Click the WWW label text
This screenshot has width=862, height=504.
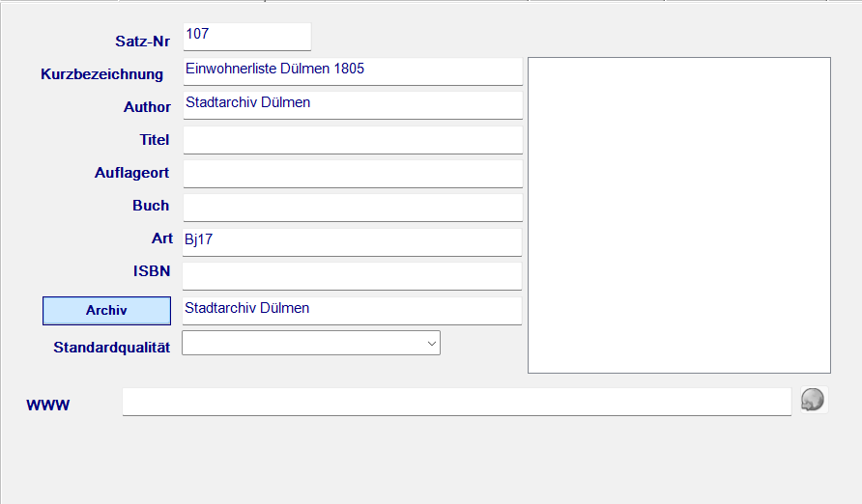tap(48, 406)
